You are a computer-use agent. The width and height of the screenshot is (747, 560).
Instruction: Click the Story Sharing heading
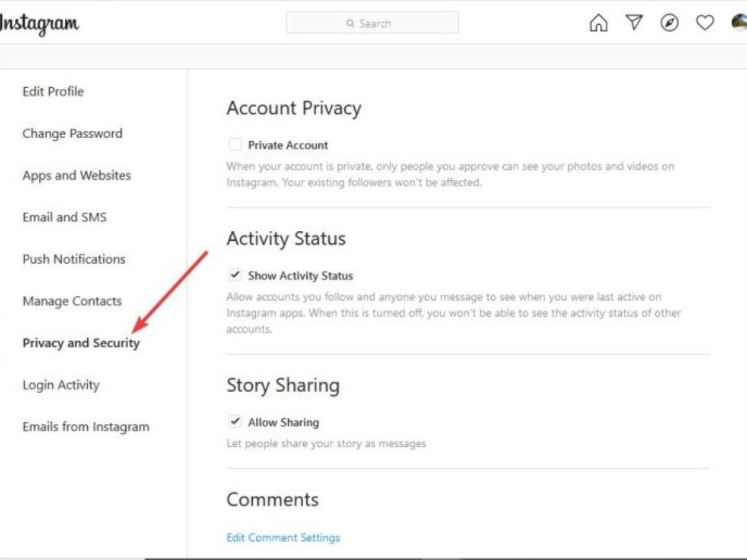coord(283,385)
